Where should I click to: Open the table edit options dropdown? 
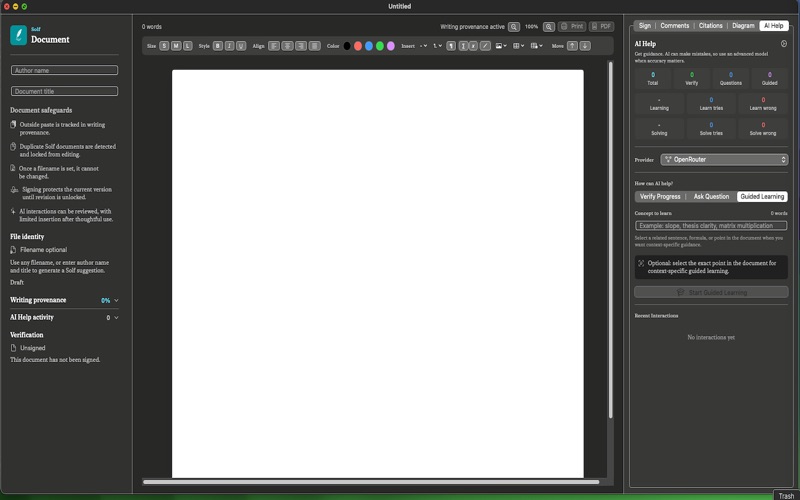point(536,46)
